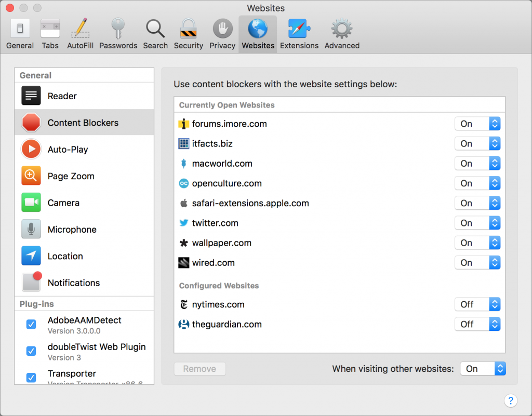This screenshot has height=416, width=532.
Task: Click the theguardian.com favicon
Action: point(183,324)
